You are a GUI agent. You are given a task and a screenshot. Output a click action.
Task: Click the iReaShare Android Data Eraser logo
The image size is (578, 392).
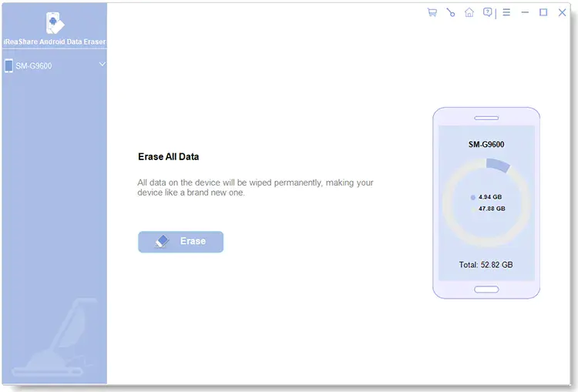[55, 23]
